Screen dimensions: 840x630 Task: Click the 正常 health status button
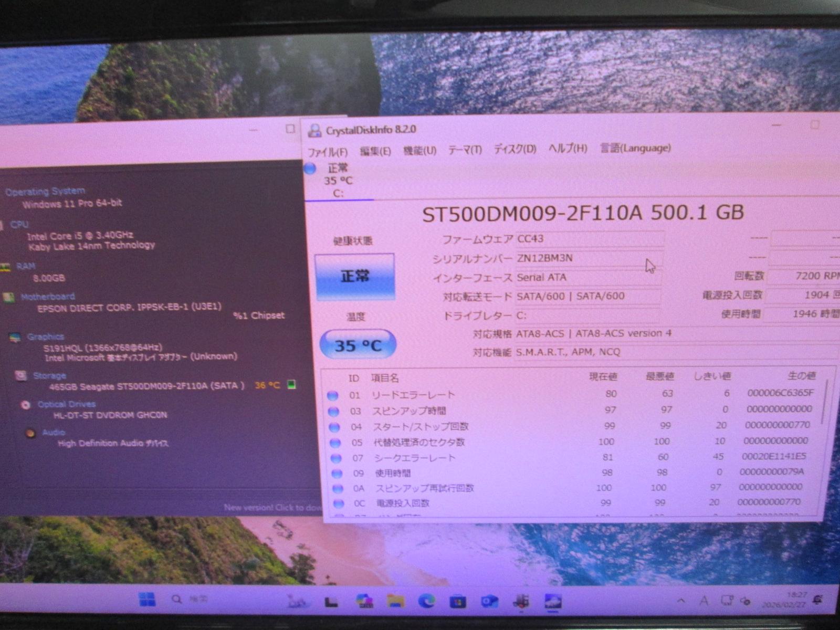point(354,276)
